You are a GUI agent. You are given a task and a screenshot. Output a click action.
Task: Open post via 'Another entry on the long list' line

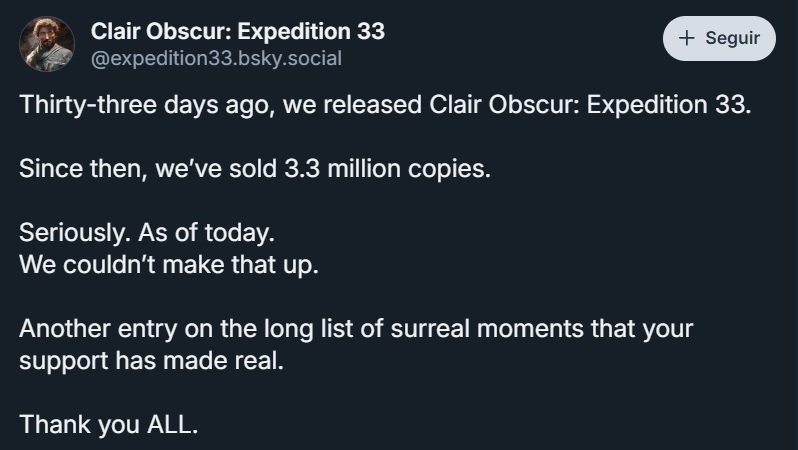[356, 329]
